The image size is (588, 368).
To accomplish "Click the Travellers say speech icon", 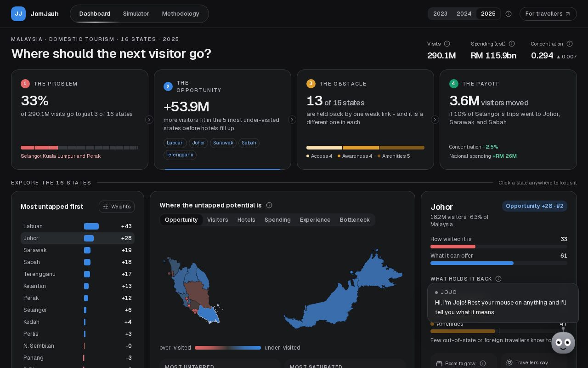I will (x=509, y=362).
